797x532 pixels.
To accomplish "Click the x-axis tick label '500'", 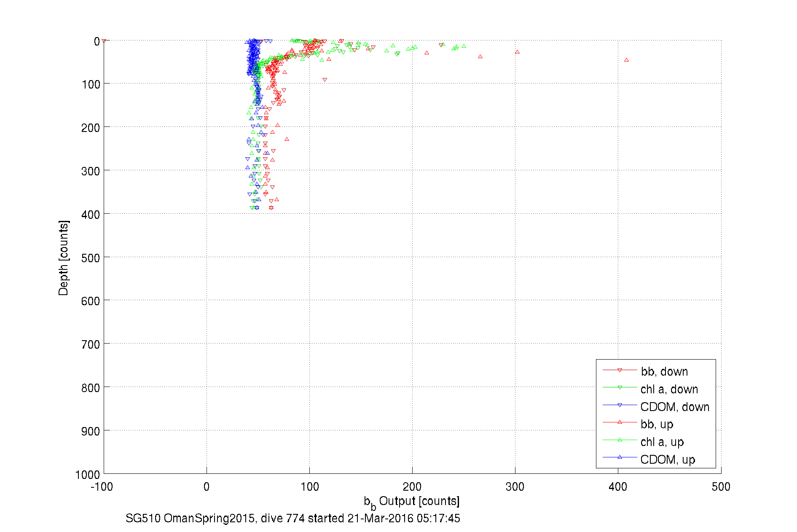I will [721, 487].
